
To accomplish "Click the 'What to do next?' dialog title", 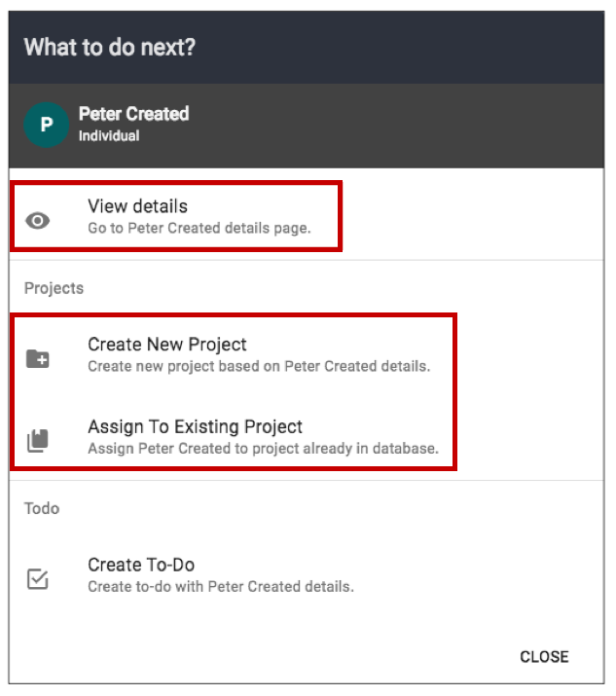I will pos(110,47).
